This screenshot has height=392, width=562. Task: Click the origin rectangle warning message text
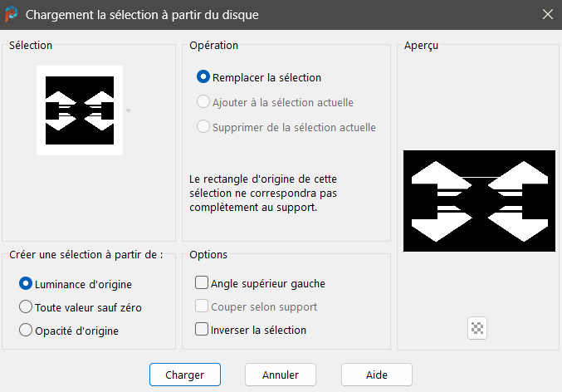(263, 193)
